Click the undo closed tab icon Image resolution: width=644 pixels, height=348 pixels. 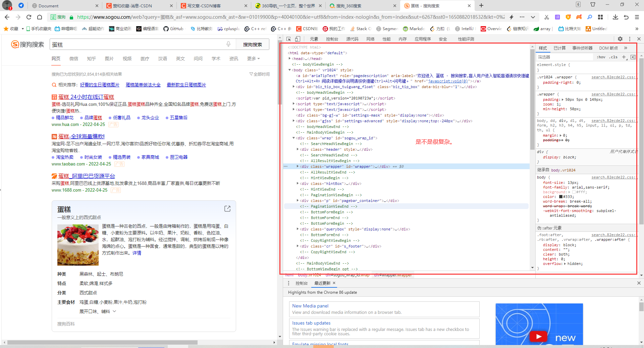coord(626,17)
